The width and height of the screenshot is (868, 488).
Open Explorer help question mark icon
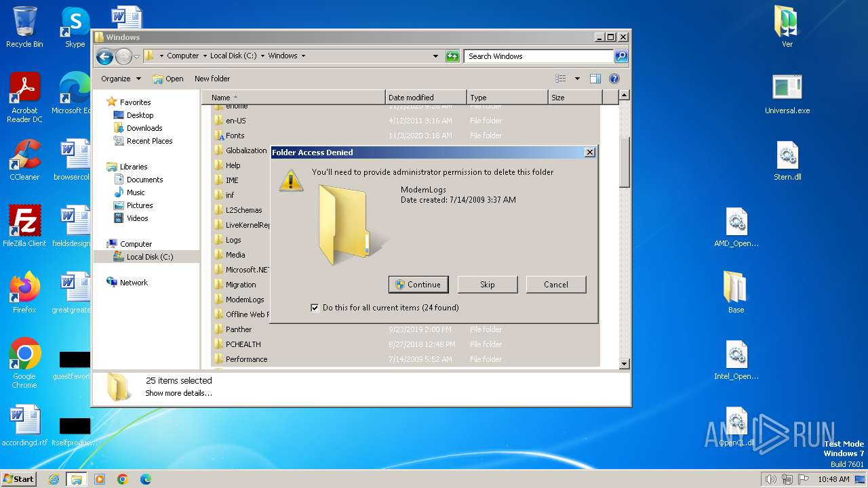[614, 79]
